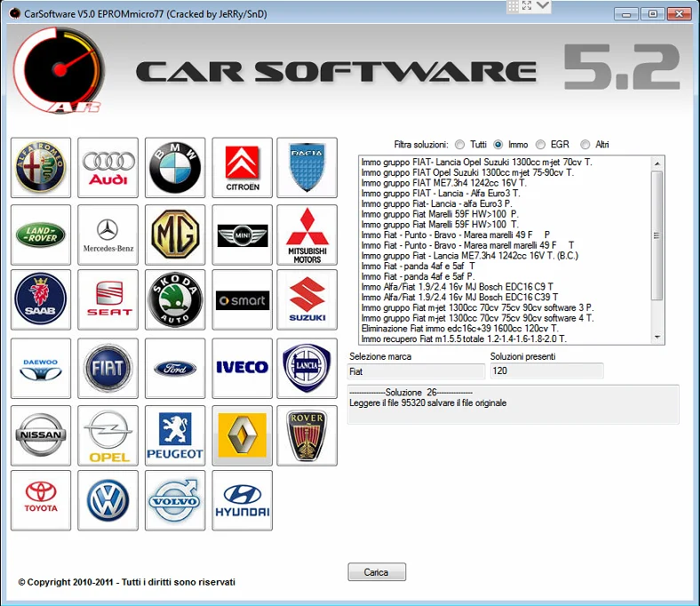700x606 pixels.
Task: Set filter to Tutti
Action: tap(460, 145)
